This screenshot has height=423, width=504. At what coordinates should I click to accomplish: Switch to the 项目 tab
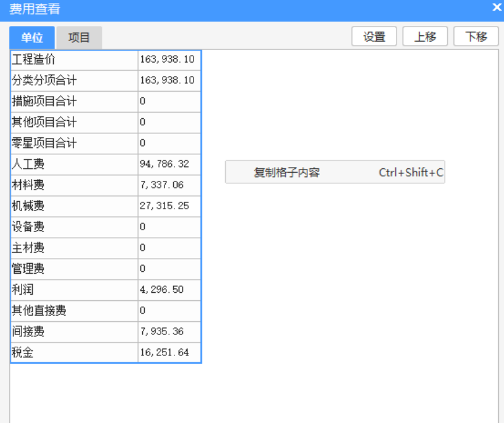point(79,37)
